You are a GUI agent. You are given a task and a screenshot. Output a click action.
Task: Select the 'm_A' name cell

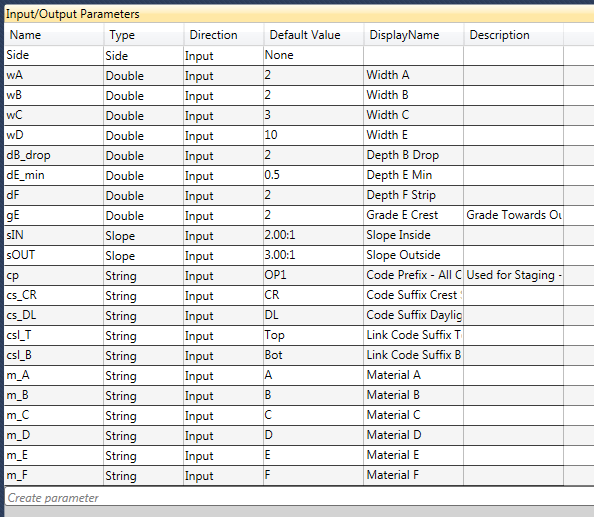54,376
